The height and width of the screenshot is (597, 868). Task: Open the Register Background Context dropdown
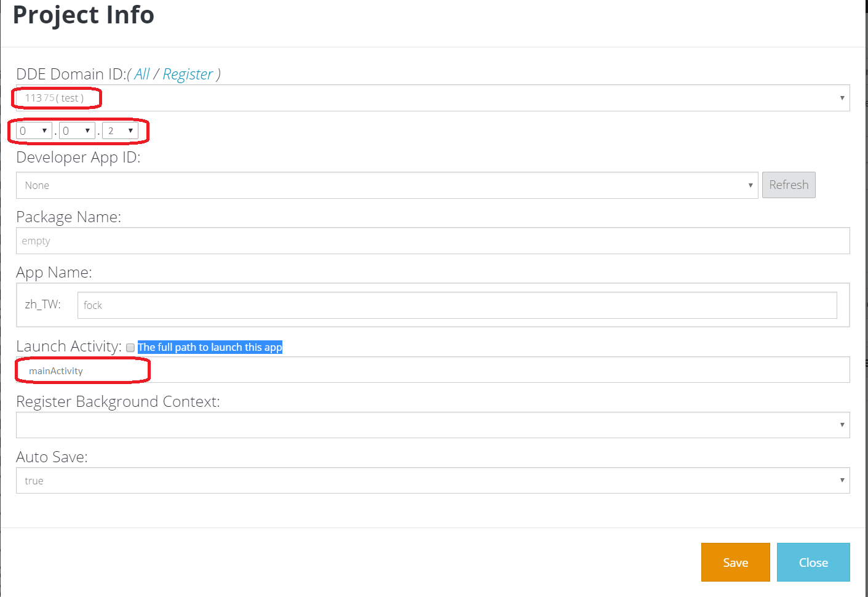coord(432,425)
